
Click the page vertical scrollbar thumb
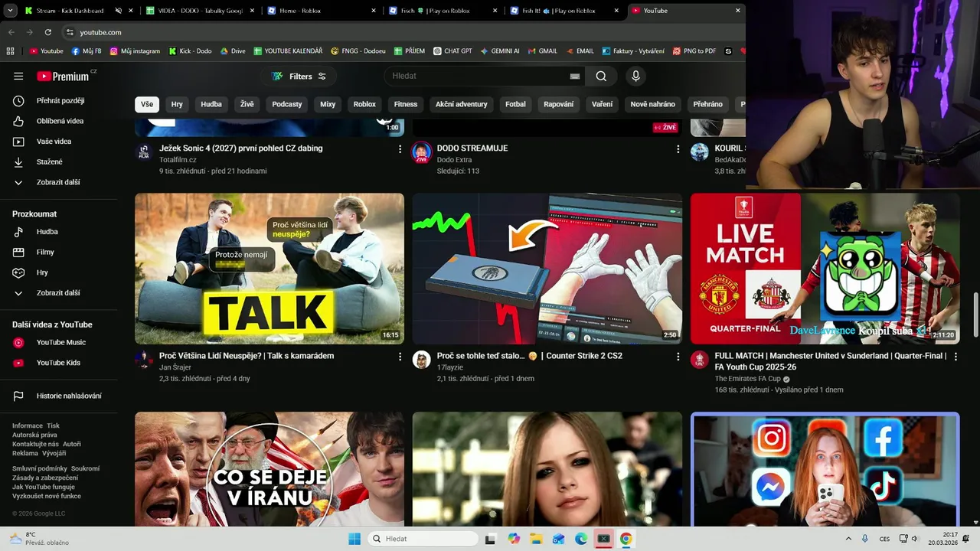(x=976, y=315)
